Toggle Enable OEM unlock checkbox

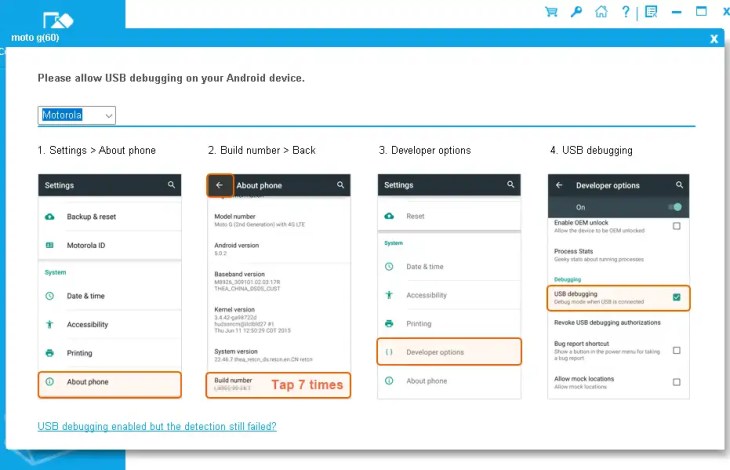coord(676,226)
